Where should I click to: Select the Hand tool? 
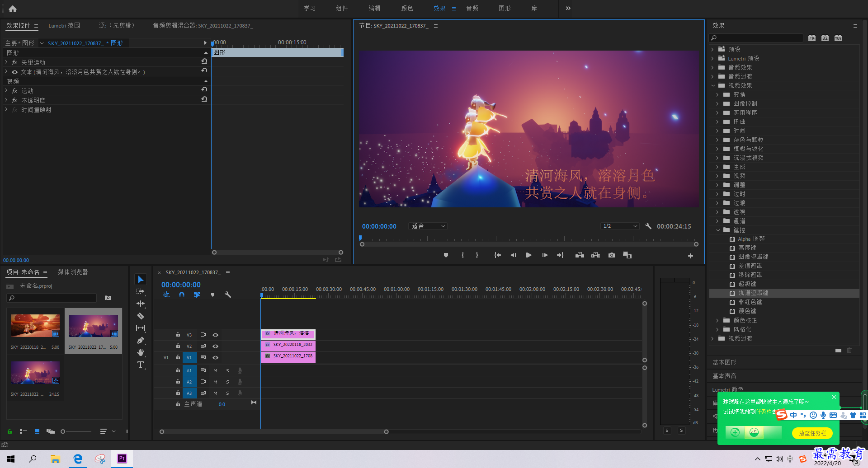141,352
